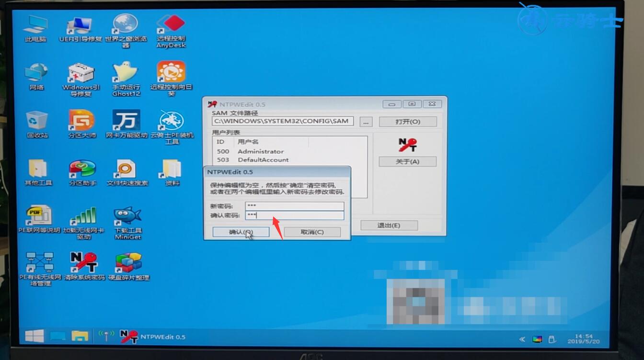Screen dimensions: 644x360
Task: Open the 手动运行 Ghost12 icon
Action: tap(126, 79)
